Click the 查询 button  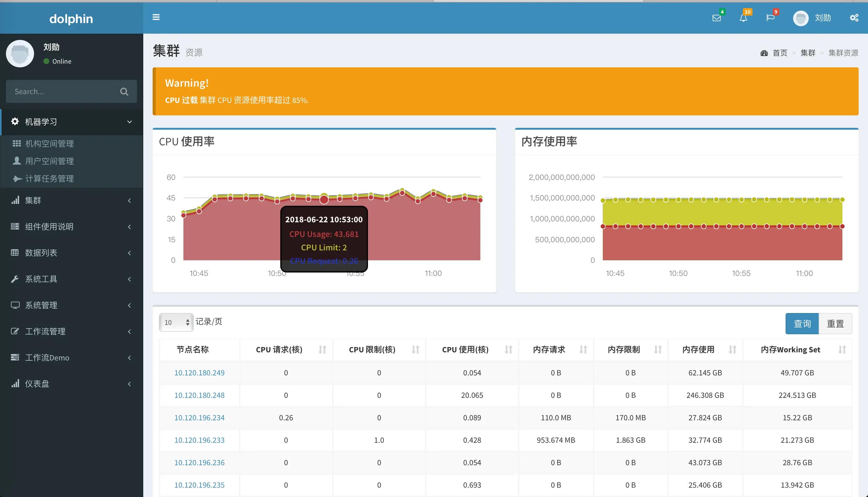[x=802, y=323]
